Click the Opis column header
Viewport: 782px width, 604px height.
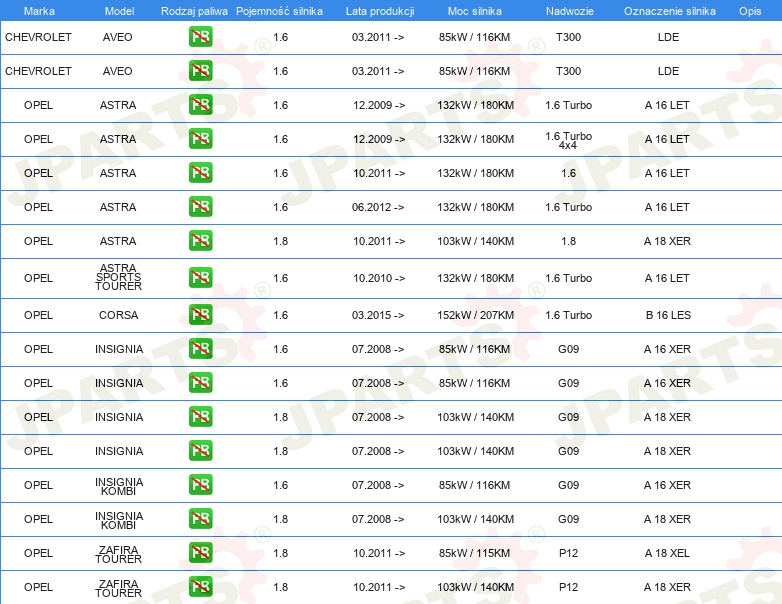[x=750, y=11]
